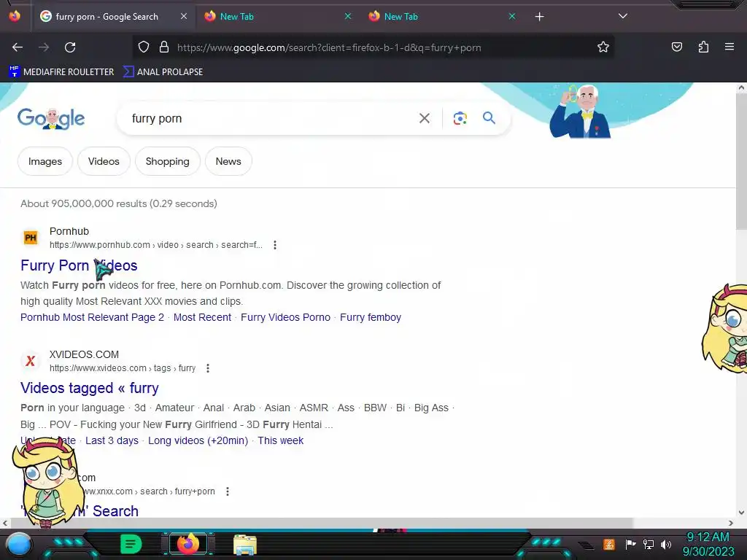Search by image with Google Lens
The height and width of the screenshot is (560, 747).
pos(460,118)
